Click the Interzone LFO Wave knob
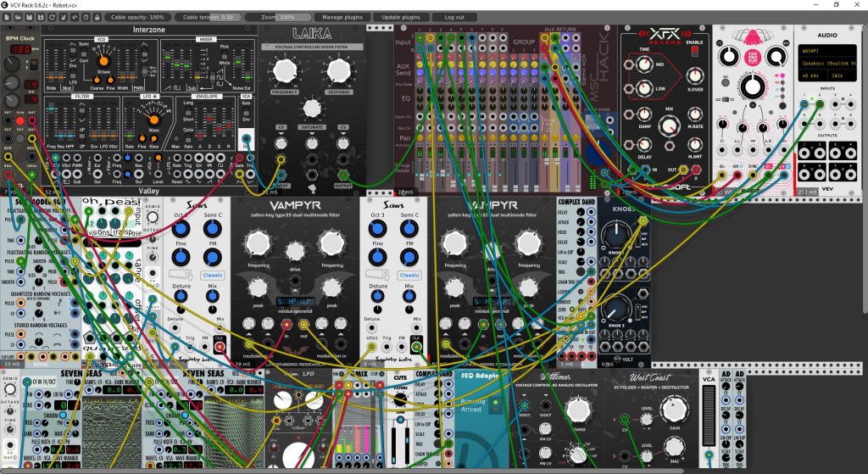Screen dimensions: 868x474 tap(154, 120)
